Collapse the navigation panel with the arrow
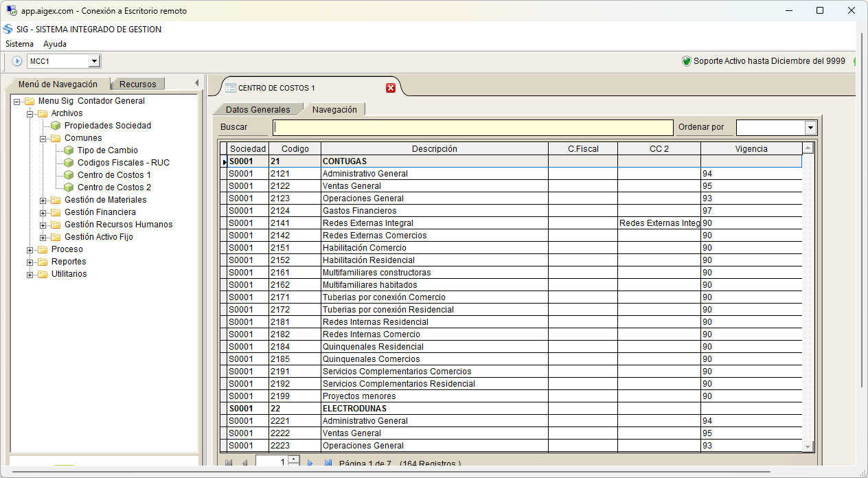The height and width of the screenshot is (478, 868). pos(197,83)
